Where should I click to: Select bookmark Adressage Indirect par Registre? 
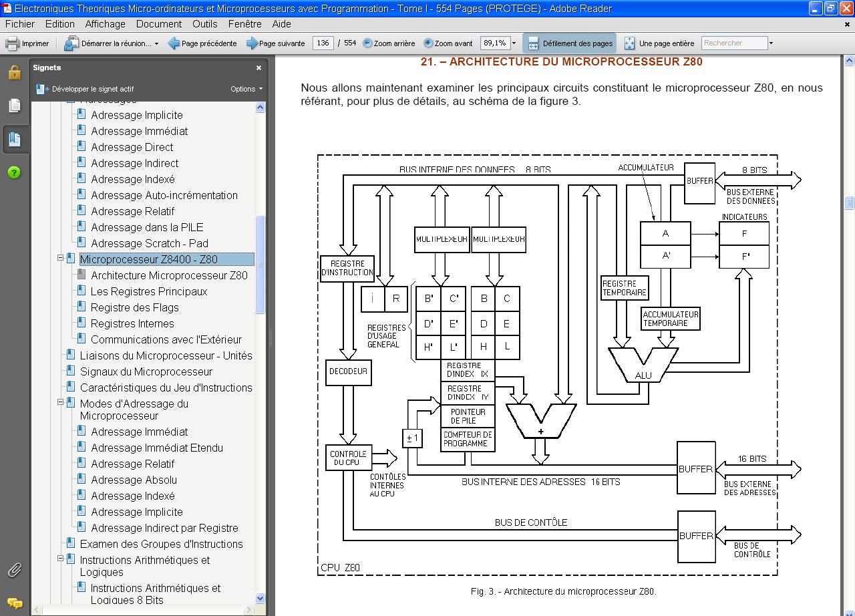click(x=164, y=528)
